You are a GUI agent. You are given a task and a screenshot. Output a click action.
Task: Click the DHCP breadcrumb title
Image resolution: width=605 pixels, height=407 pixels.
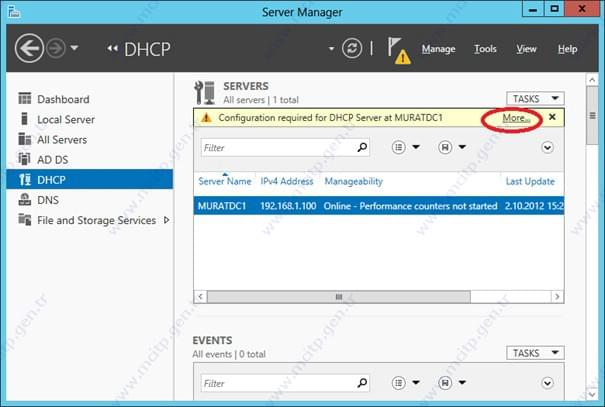point(147,49)
